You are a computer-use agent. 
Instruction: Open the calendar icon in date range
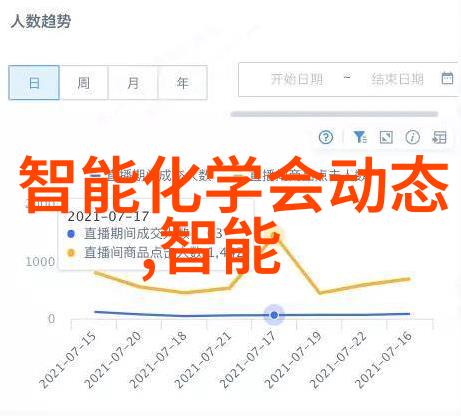coord(447,79)
